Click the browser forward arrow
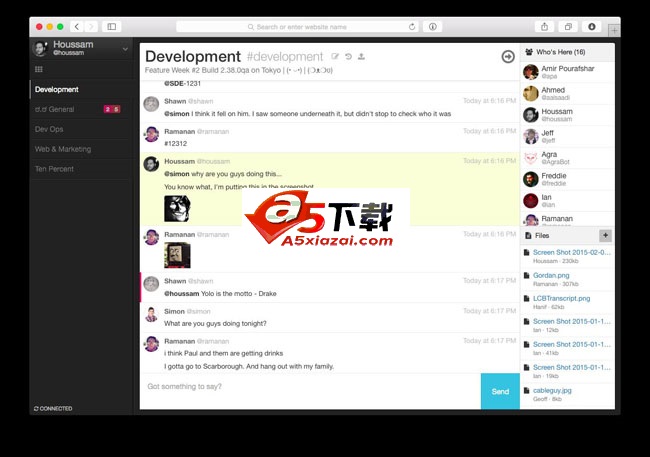 click(x=91, y=27)
